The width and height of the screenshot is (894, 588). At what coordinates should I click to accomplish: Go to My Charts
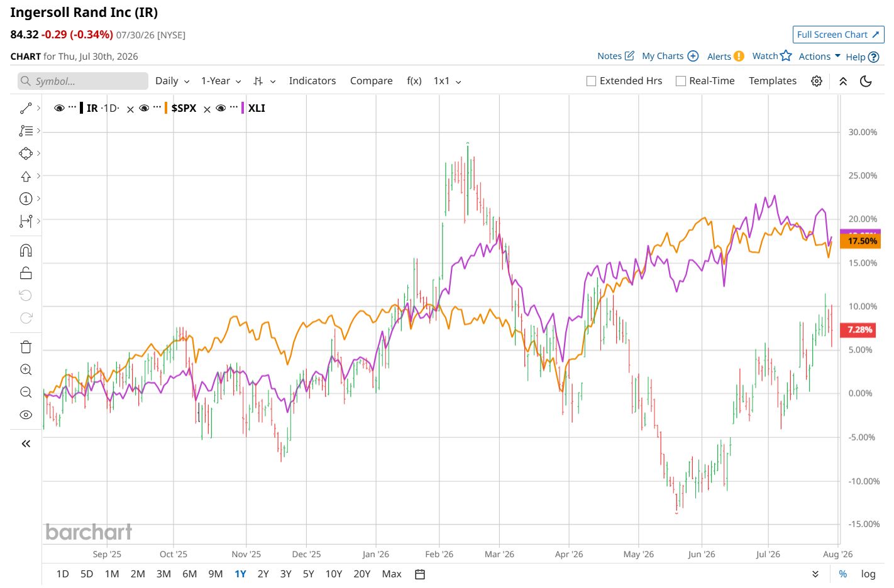click(x=670, y=56)
